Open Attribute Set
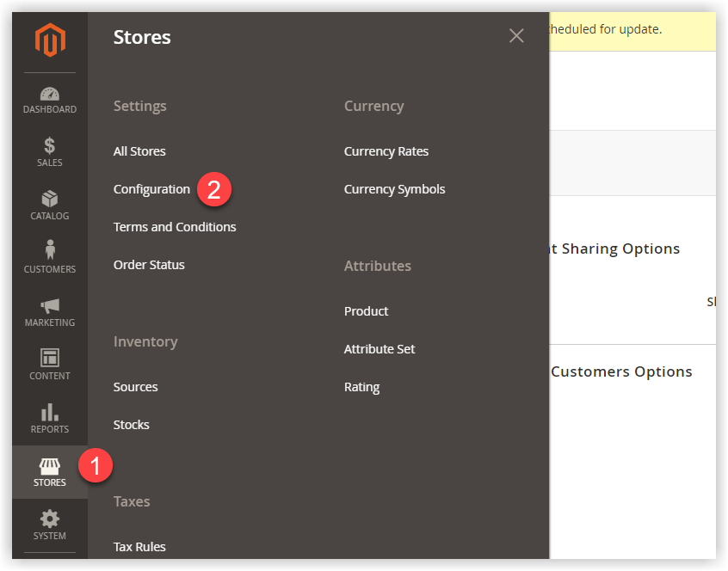Screen dimensions: 728x571 tap(379, 349)
